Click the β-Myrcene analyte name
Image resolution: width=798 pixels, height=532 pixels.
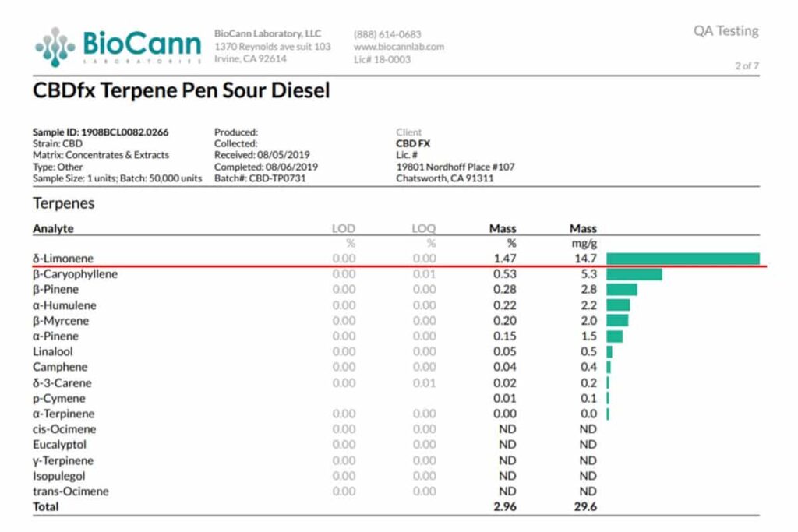click(x=61, y=320)
